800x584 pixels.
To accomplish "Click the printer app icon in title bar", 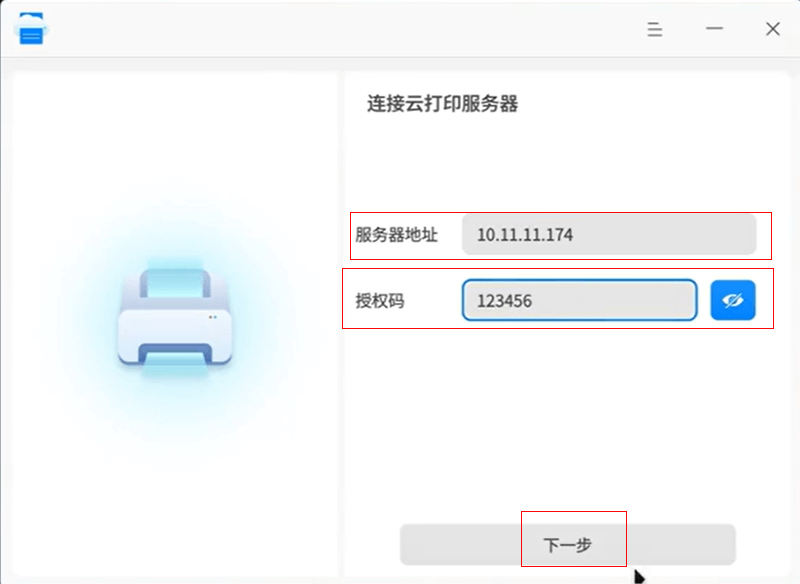I will coord(31,29).
